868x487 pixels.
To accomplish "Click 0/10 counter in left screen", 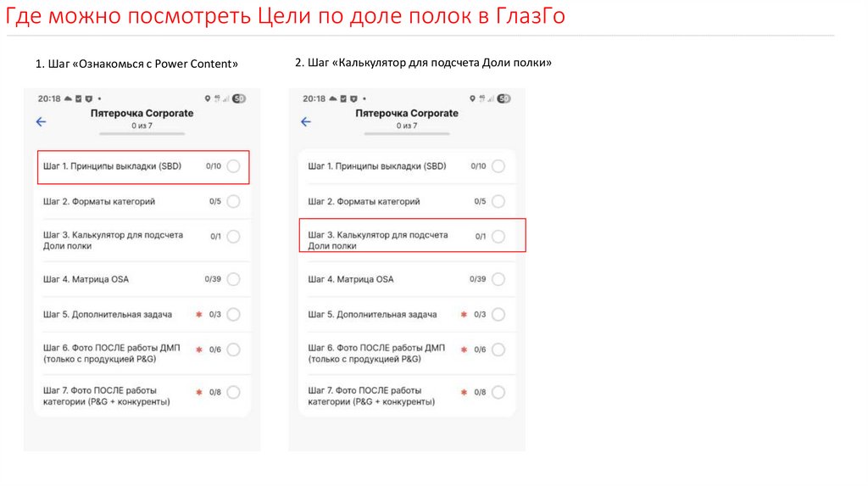I will (213, 166).
